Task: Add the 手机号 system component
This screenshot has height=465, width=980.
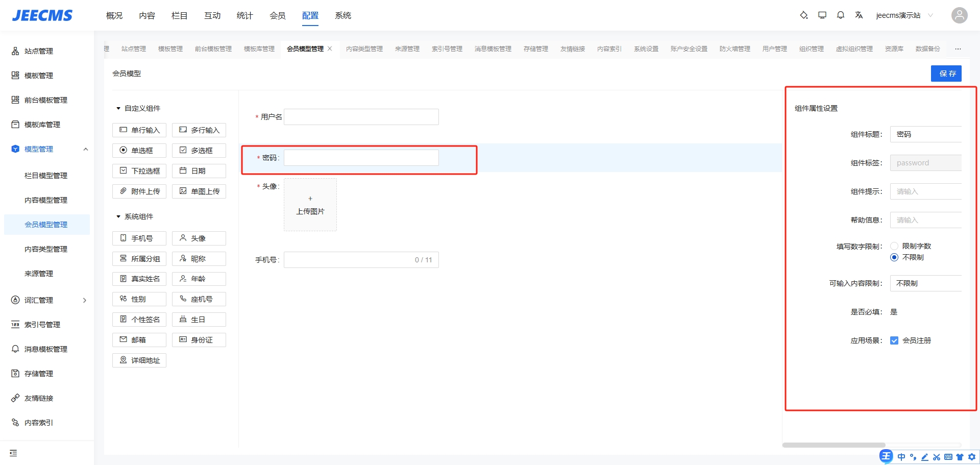Action: [139, 238]
